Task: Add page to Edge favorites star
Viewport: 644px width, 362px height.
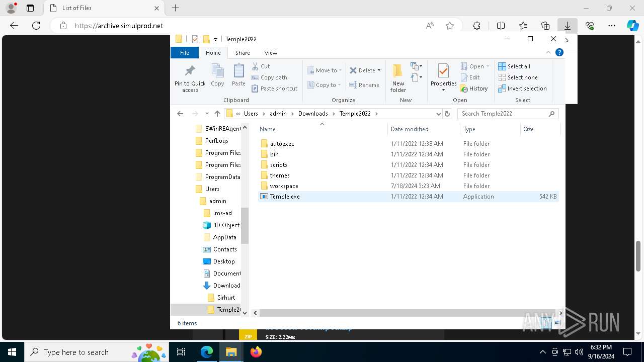Action: pyautogui.click(x=450, y=26)
